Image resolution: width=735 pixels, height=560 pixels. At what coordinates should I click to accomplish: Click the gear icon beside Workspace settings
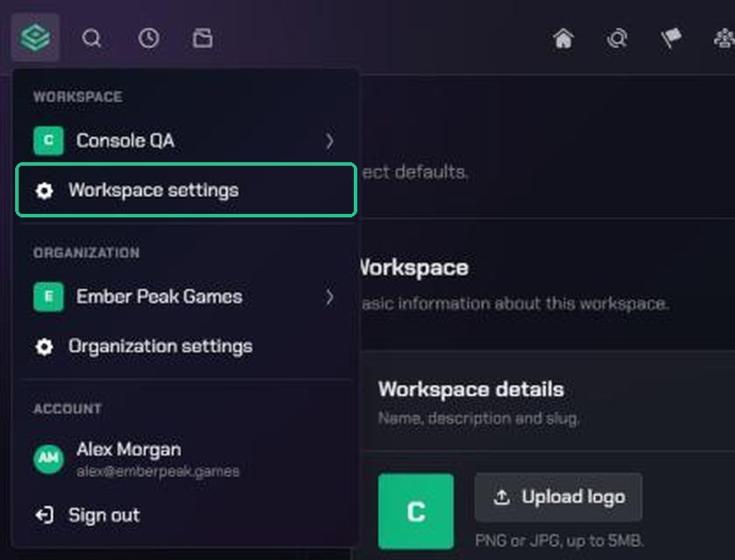click(x=44, y=191)
